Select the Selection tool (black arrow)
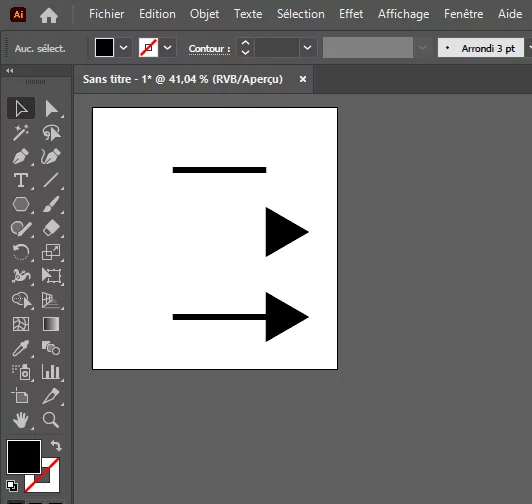The width and height of the screenshot is (532, 504). [21, 108]
